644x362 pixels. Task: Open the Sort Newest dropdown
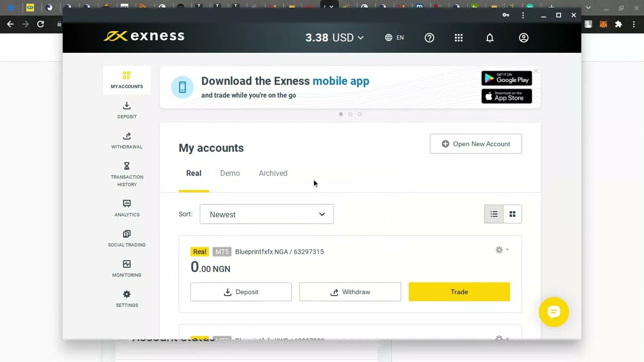tap(267, 214)
